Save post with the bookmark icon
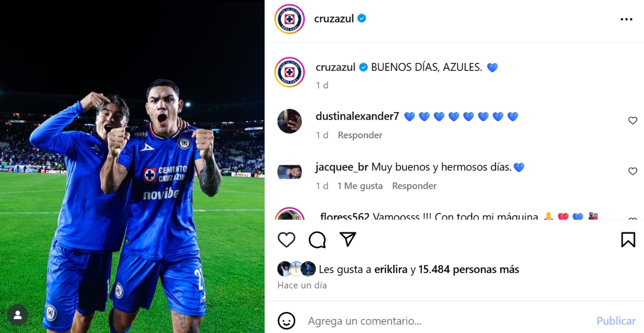Viewport: 644px width, 333px height. [628, 240]
